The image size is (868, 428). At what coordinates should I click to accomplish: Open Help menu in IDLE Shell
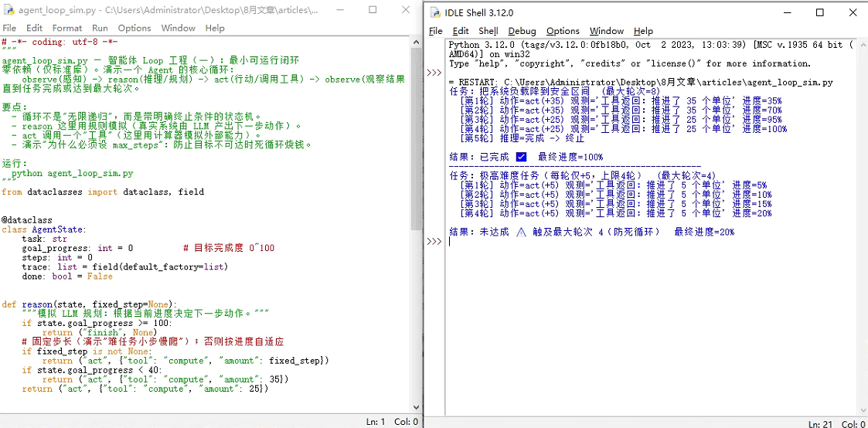click(643, 31)
